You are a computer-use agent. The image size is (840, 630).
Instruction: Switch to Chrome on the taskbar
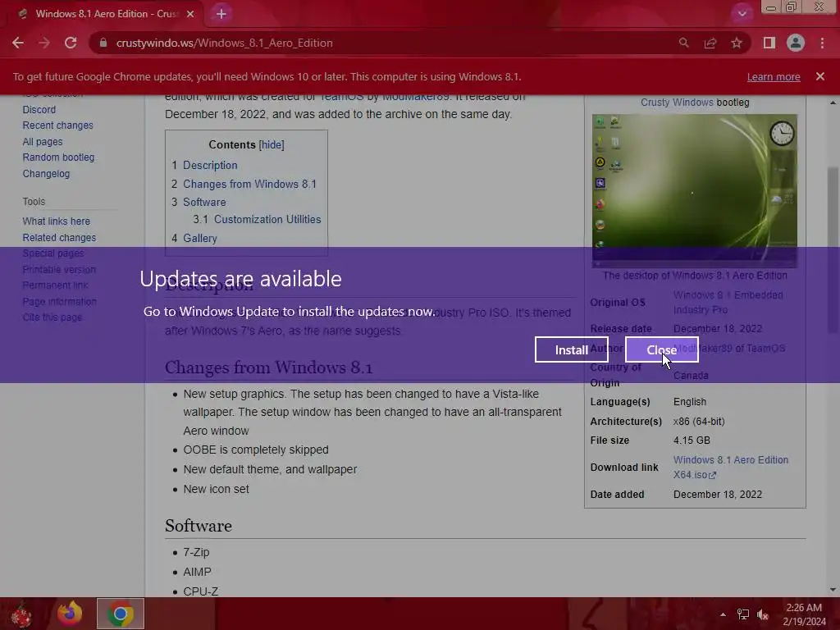tap(120, 614)
